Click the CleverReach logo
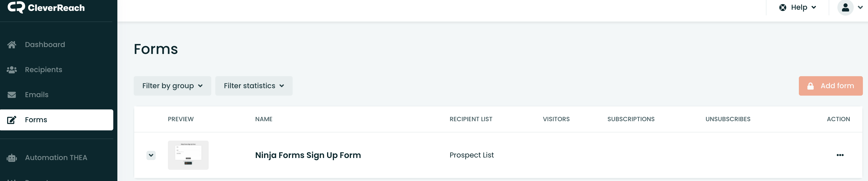This screenshot has width=868, height=181. point(47,7)
